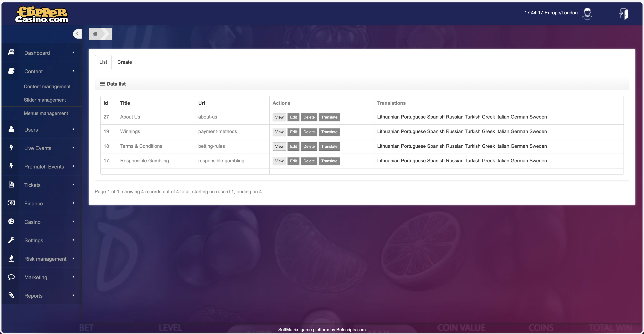The image size is (644, 334).
Task: Click the Finance money icon in sidebar
Action: click(11, 203)
